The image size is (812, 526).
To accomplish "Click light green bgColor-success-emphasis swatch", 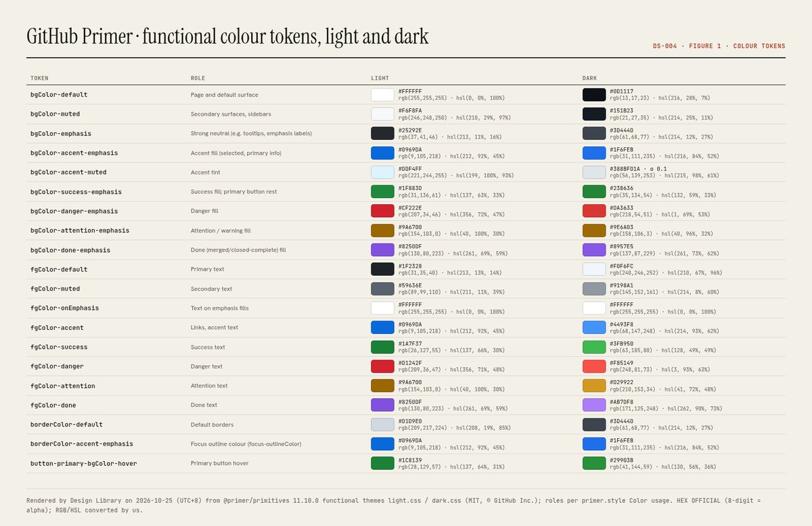I will pyautogui.click(x=382, y=191).
